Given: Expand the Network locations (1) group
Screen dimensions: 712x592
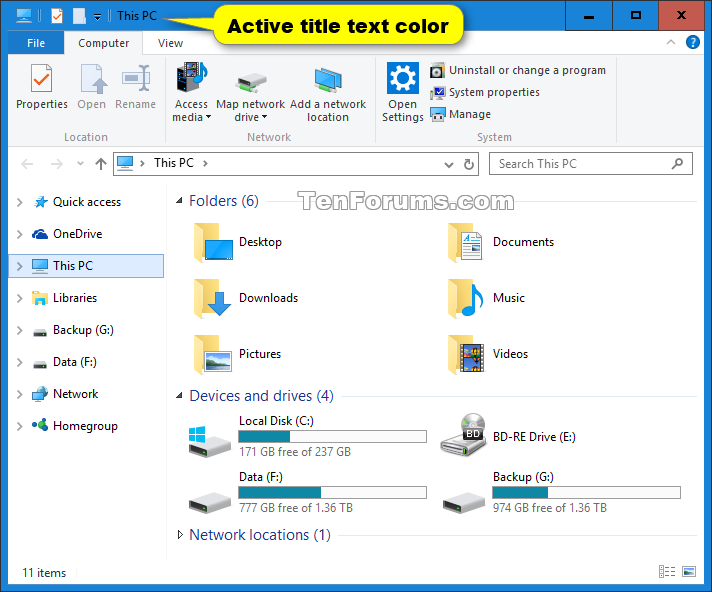Looking at the screenshot, I should pos(180,535).
